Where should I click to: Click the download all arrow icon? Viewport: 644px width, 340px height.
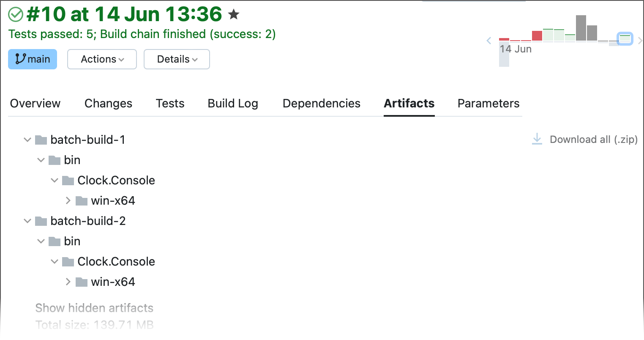(537, 139)
